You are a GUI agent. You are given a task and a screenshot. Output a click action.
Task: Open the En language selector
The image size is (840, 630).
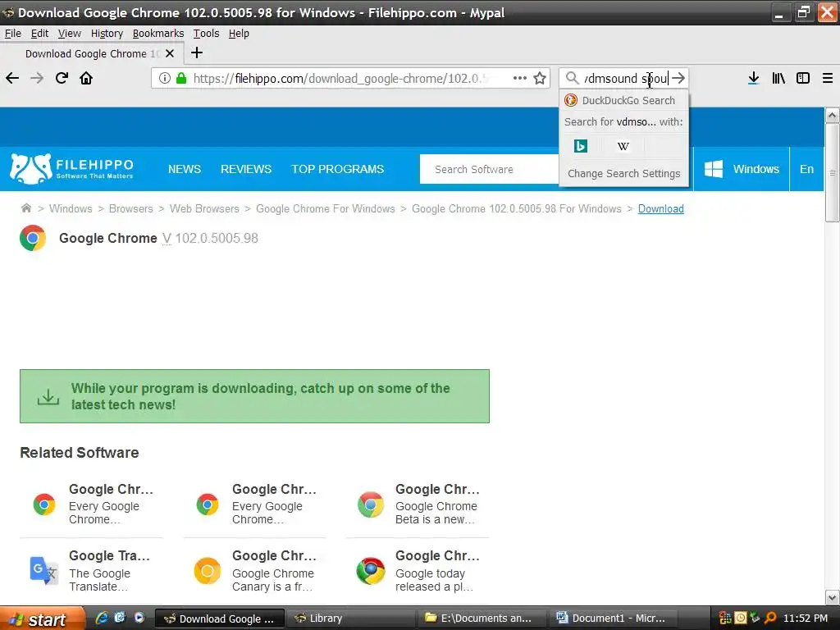(x=806, y=169)
